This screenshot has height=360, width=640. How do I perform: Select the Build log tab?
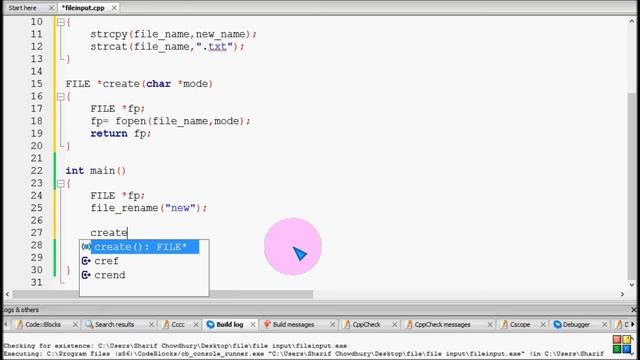pyautogui.click(x=229, y=324)
